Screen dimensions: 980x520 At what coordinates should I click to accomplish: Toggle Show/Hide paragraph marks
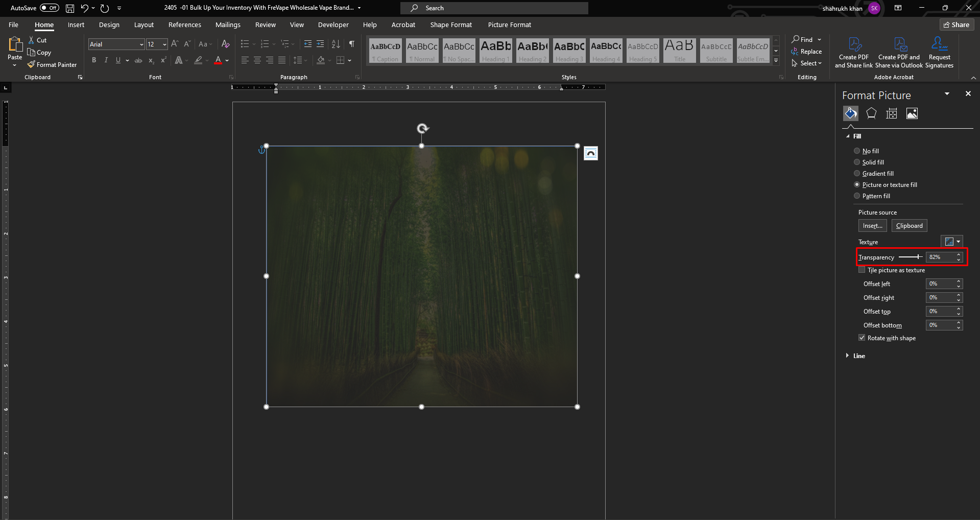[351, 44]
